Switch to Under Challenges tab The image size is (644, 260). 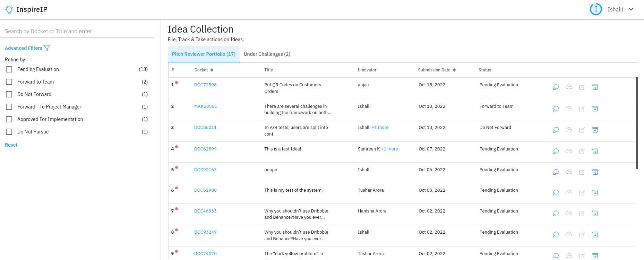[x=267, y=54]
